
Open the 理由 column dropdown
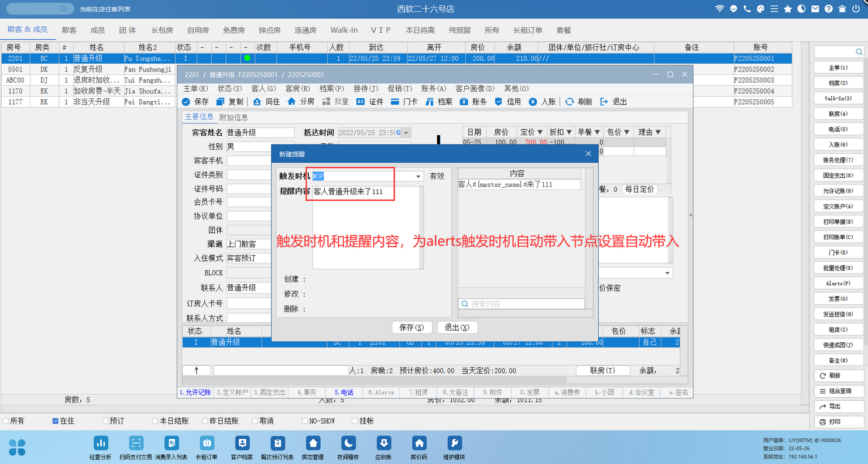658,132
